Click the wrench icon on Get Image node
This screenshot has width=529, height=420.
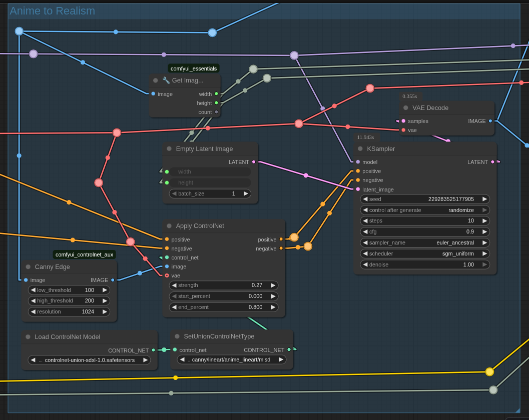[166, 80]
